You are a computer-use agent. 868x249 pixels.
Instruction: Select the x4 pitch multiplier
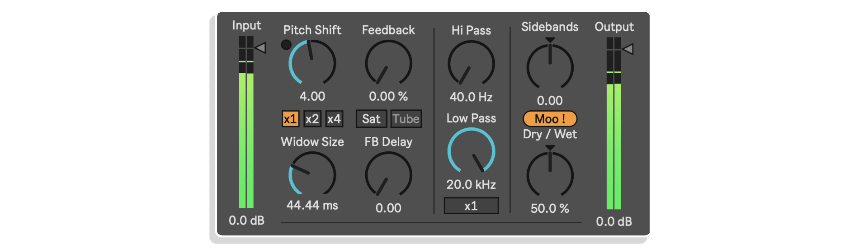(334, 119)
